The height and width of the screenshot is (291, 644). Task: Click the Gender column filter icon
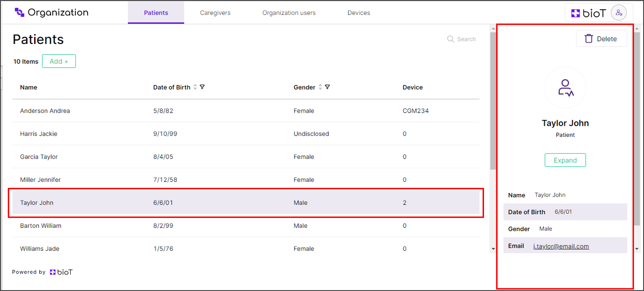[x=327, y=87]
